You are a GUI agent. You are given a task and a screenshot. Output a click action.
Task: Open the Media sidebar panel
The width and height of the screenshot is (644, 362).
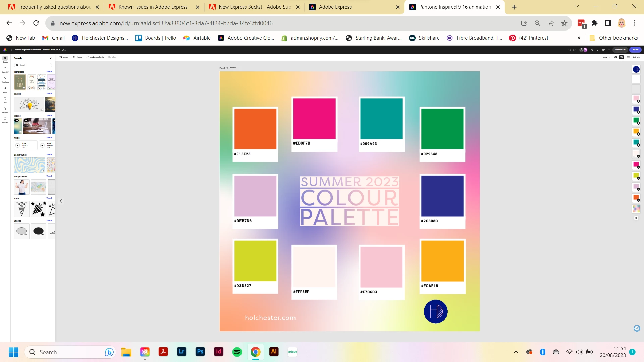(5, 89)
